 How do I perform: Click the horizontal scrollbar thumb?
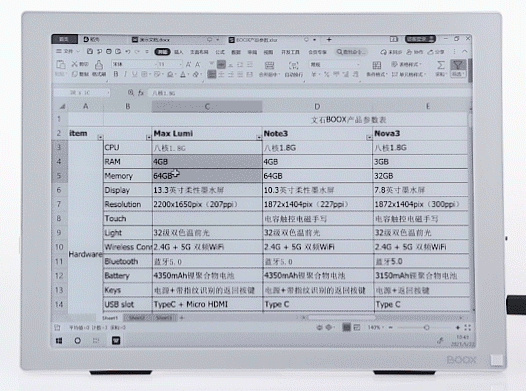point(341,317)
